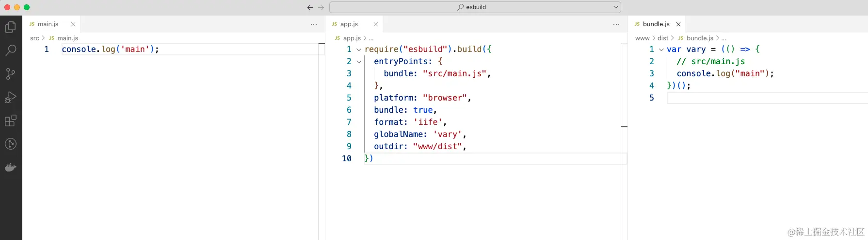This screenshot has height=240, width=868.
Task: Click bundle.js file name in breadcrumb
Action: coord(700,38)
